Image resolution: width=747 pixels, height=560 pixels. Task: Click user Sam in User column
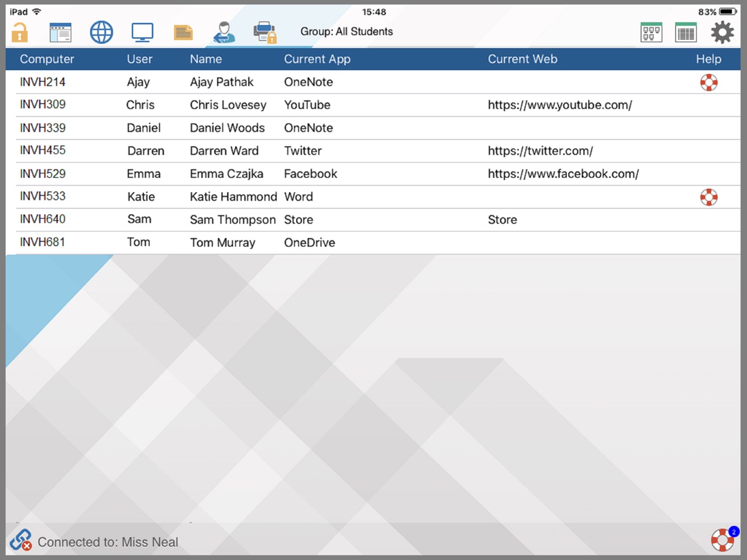coord(139,219)
